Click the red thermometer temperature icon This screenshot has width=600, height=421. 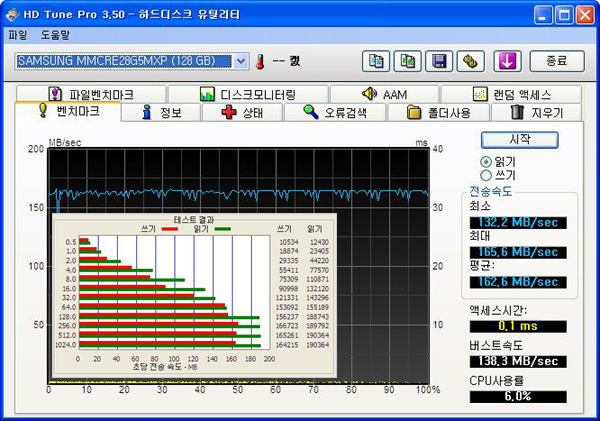[x=260, y=61]
